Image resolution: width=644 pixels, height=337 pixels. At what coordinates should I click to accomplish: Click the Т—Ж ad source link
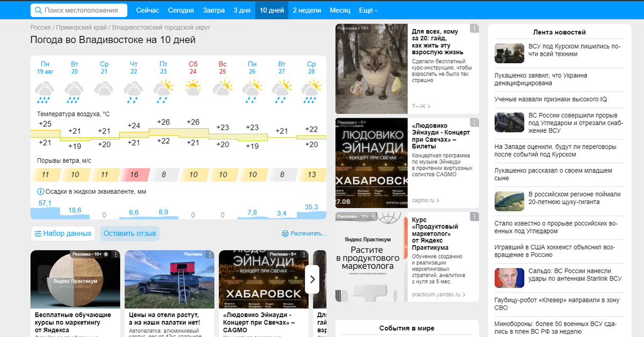point(421,106)
